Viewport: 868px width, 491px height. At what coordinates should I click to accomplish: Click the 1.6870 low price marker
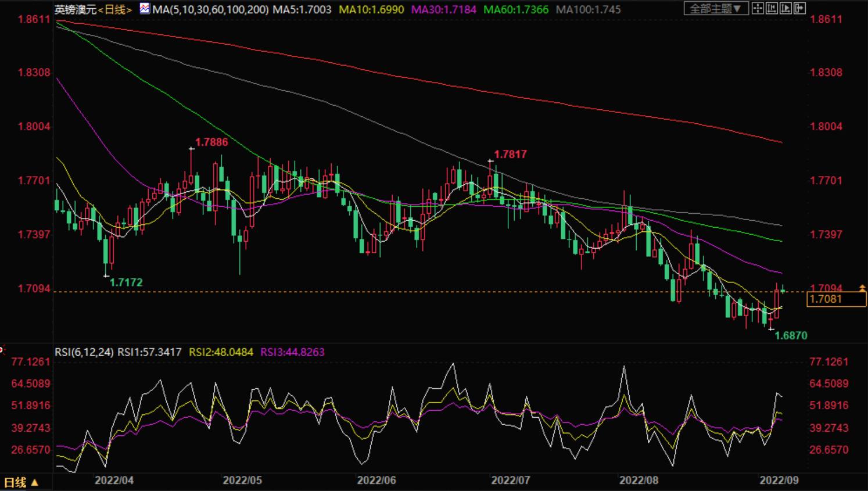pyautogui.click(x=791, y=336)
